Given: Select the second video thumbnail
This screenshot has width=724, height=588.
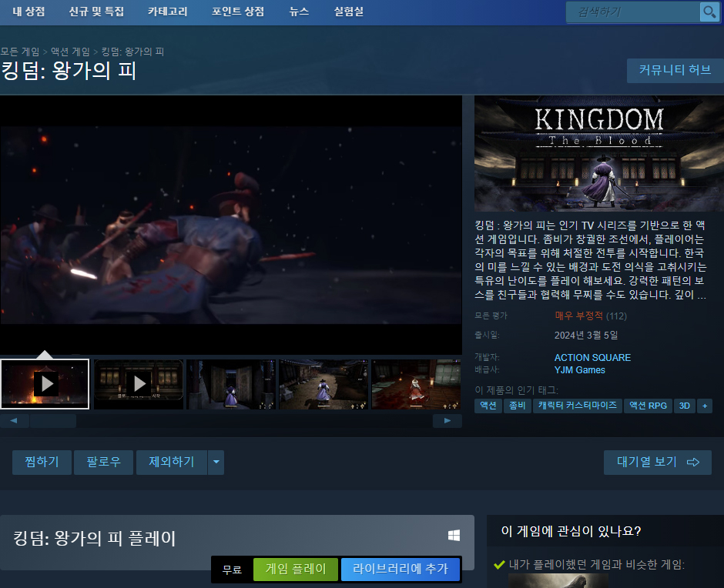Looking at the screenshot, I should pos(139,384).
